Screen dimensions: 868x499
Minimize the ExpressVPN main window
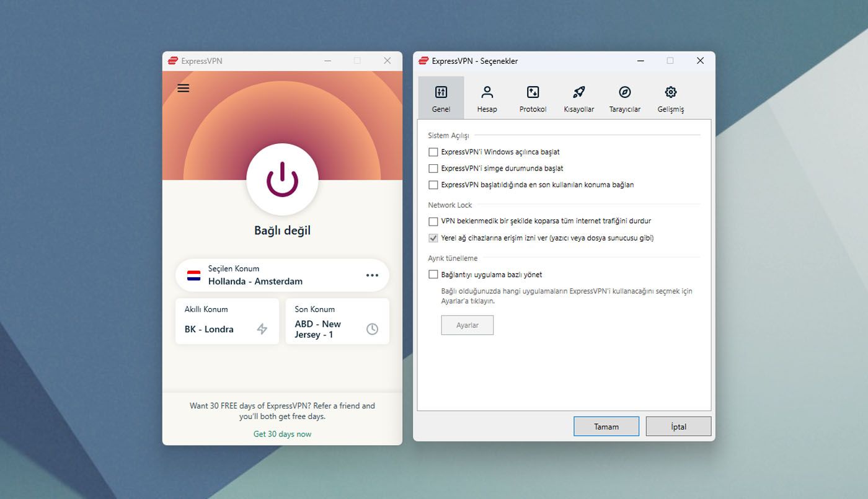[x=327, y=61]
